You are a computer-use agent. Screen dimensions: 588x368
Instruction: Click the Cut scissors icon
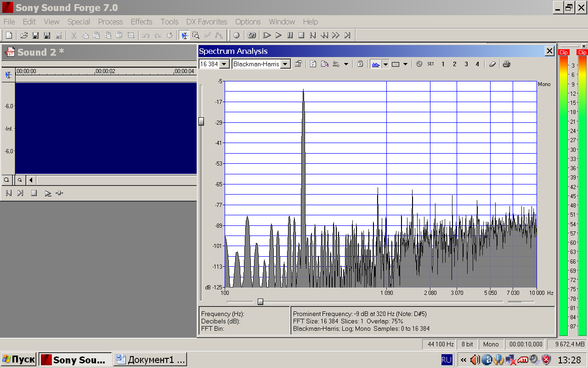click(x=73, y=35)
